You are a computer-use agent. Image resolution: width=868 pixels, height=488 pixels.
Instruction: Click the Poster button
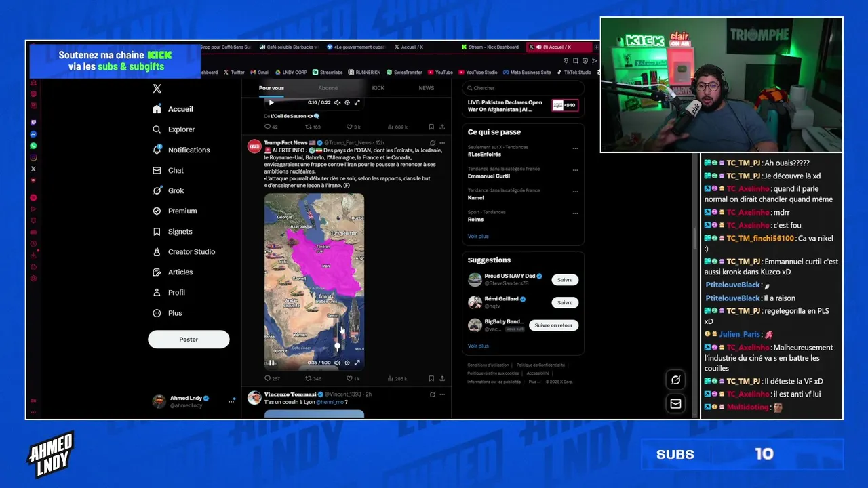coord(189,340)
